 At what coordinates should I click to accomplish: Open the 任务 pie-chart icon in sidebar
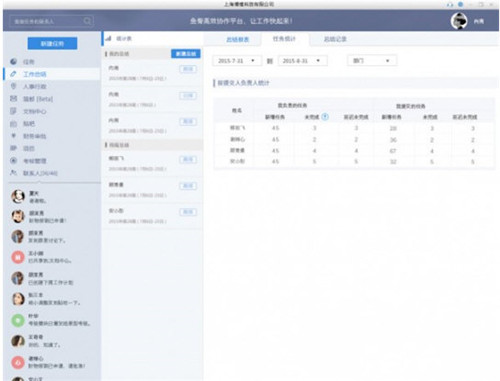tap(13, 61)
